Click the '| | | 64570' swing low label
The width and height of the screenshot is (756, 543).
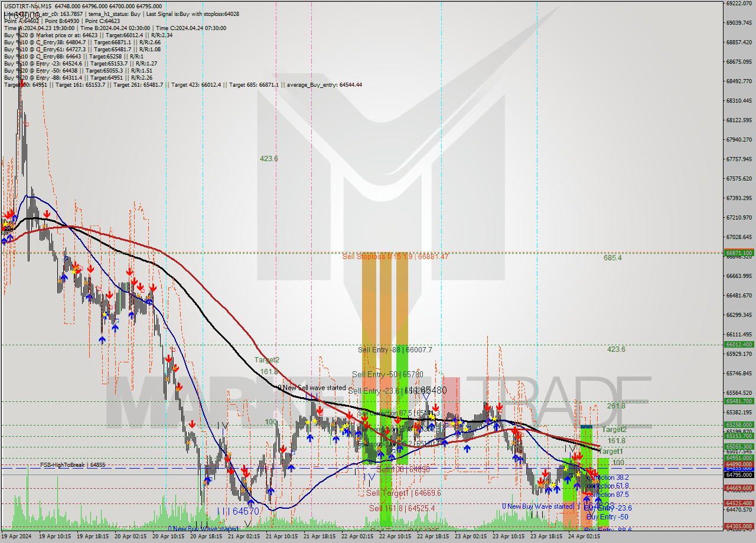tap(239, 511)
